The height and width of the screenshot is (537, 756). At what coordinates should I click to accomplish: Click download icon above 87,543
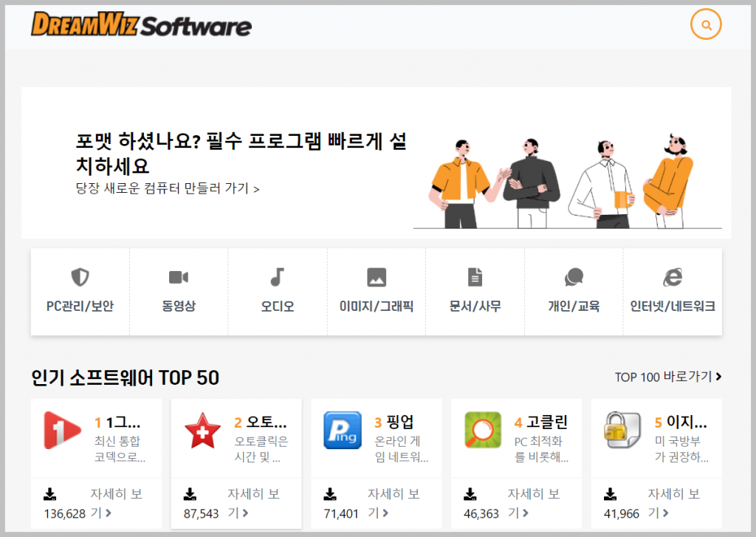click(190, 494)
